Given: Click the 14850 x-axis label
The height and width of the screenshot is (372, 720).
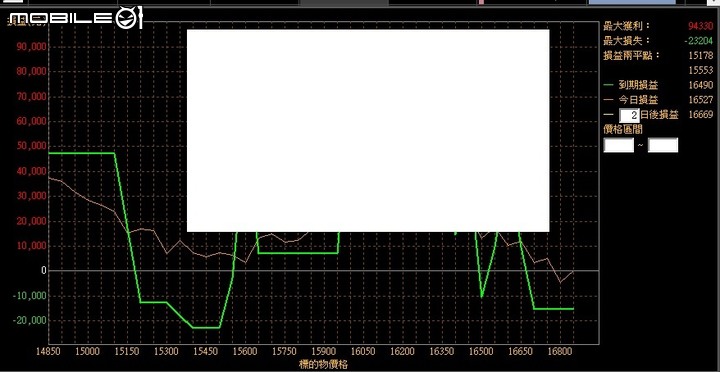Looking at the screenshot, I should [49, 352].
